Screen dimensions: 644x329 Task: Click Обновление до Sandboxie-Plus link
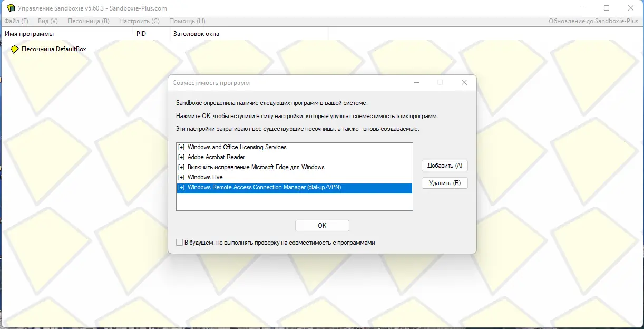pos(593,21)
